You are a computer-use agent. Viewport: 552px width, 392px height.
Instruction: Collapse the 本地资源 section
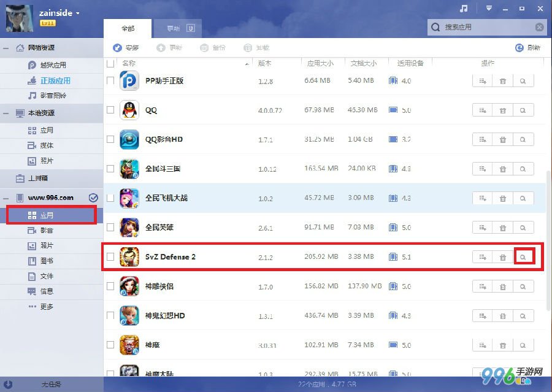(6, 113)
